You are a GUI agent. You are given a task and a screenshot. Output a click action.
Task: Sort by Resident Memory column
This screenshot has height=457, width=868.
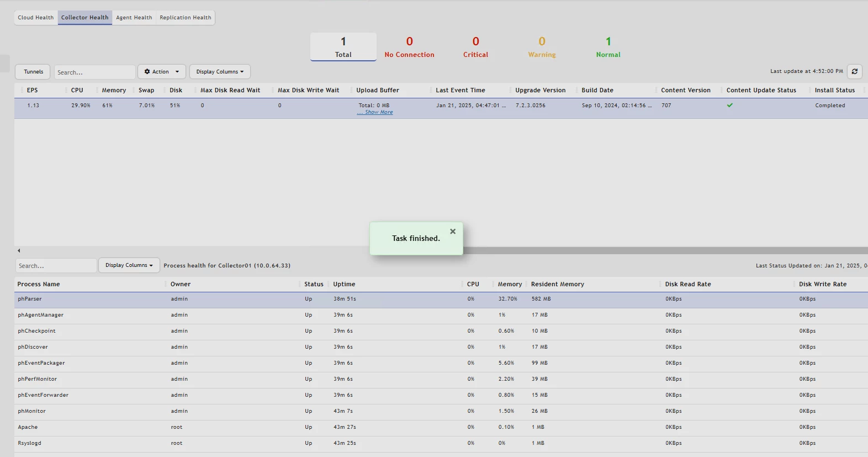[558, 284]
